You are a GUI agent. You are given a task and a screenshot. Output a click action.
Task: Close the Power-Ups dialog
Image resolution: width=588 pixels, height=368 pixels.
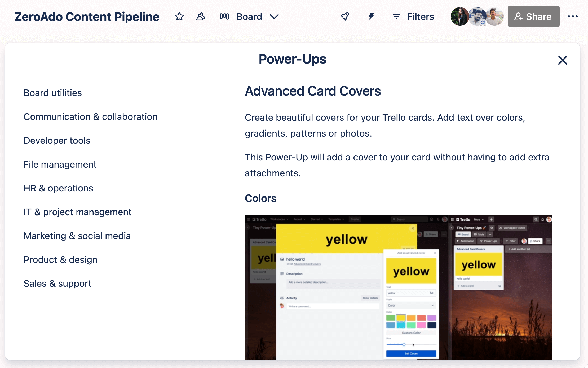pos(562,60)
